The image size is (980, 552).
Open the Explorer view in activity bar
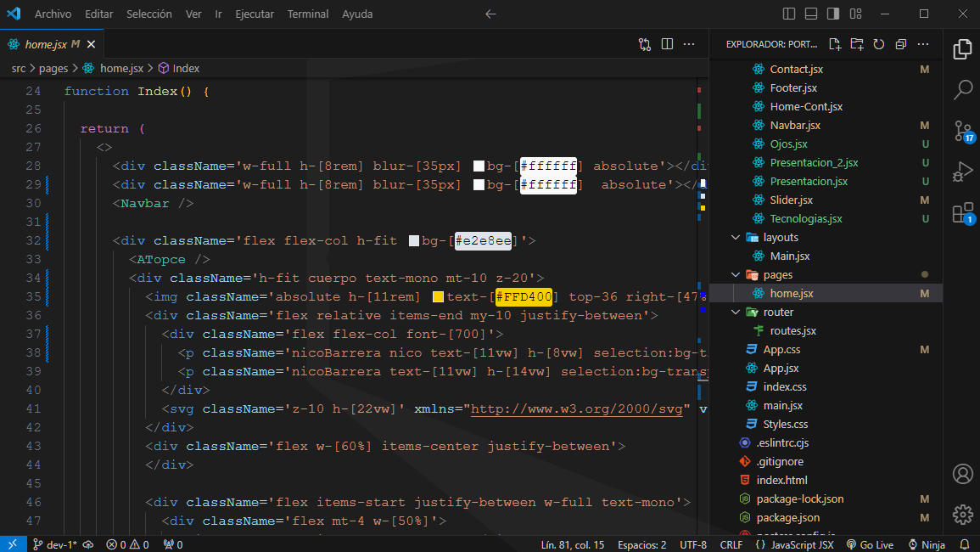962,48
